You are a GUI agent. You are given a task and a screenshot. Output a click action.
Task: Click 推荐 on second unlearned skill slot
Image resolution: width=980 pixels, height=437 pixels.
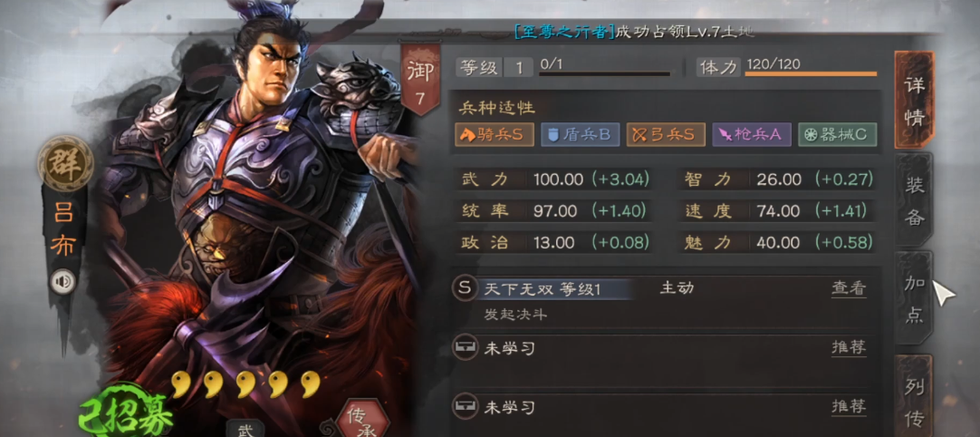(x=849, y=408)
